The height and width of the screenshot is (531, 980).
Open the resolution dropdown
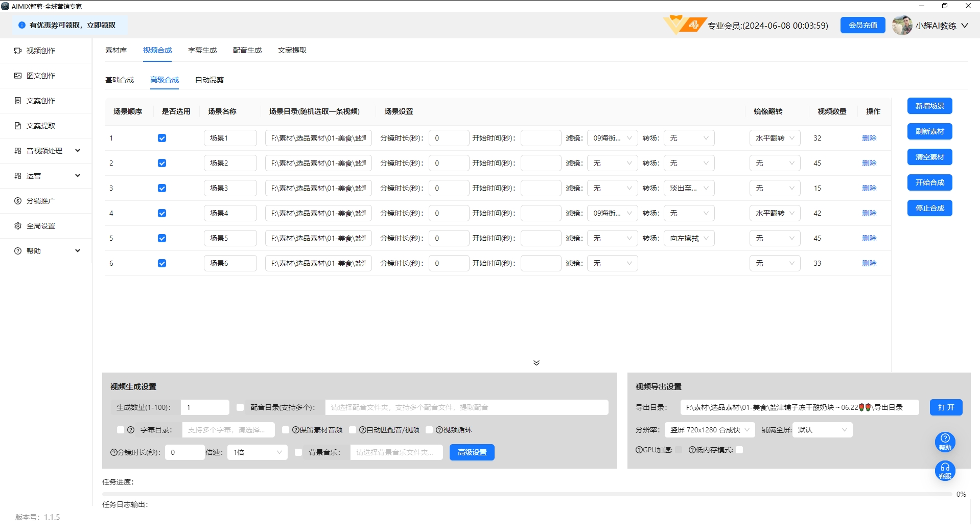click(709, 430)
